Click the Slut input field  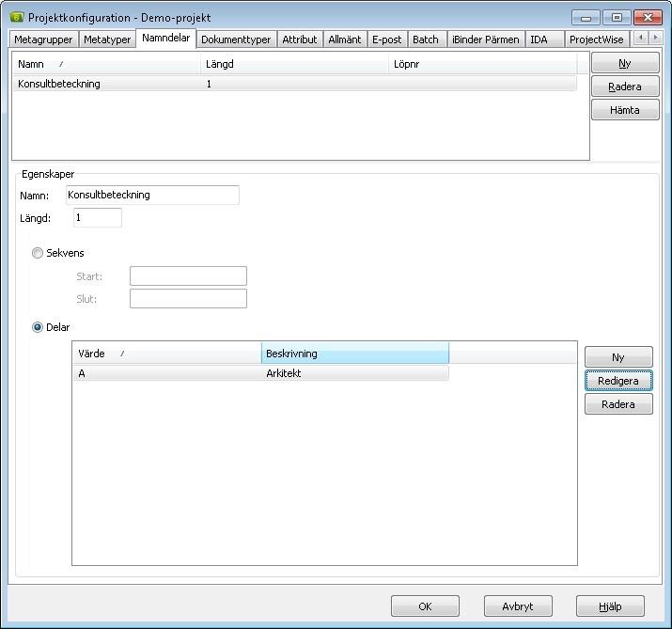(x=188, y=298)
